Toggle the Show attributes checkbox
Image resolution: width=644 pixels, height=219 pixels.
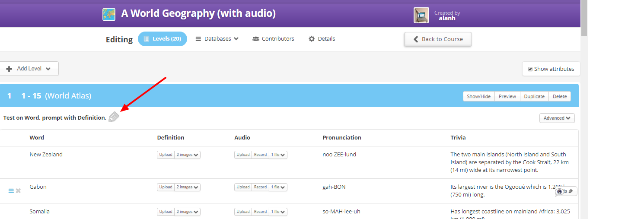pos(530,69)
